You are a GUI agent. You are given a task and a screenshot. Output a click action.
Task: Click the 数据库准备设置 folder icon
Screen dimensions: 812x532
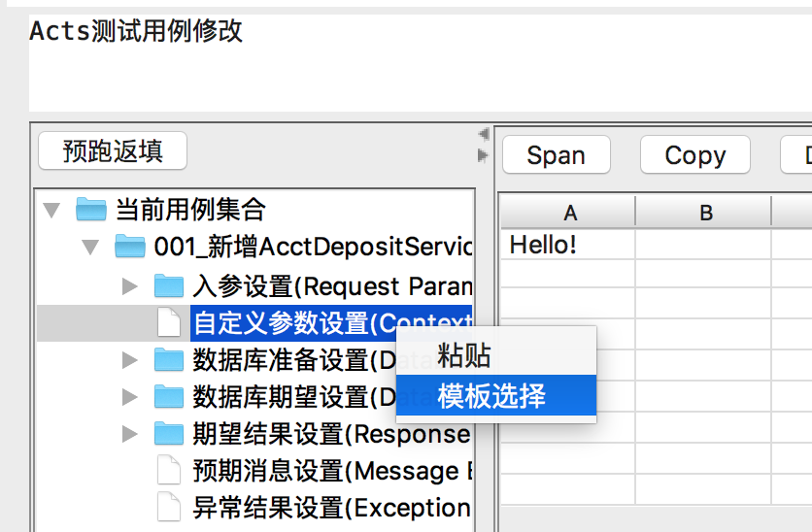tap(169, 359)
